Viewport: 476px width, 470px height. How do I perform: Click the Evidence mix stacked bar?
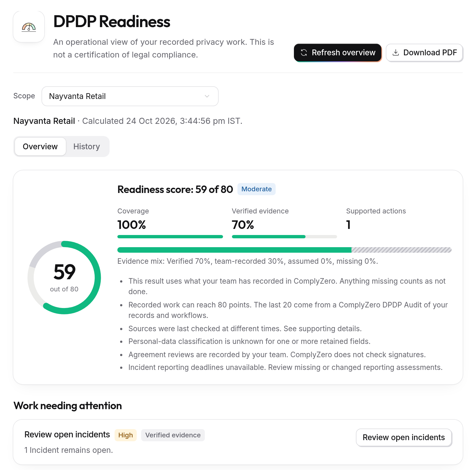click(284, 250)
